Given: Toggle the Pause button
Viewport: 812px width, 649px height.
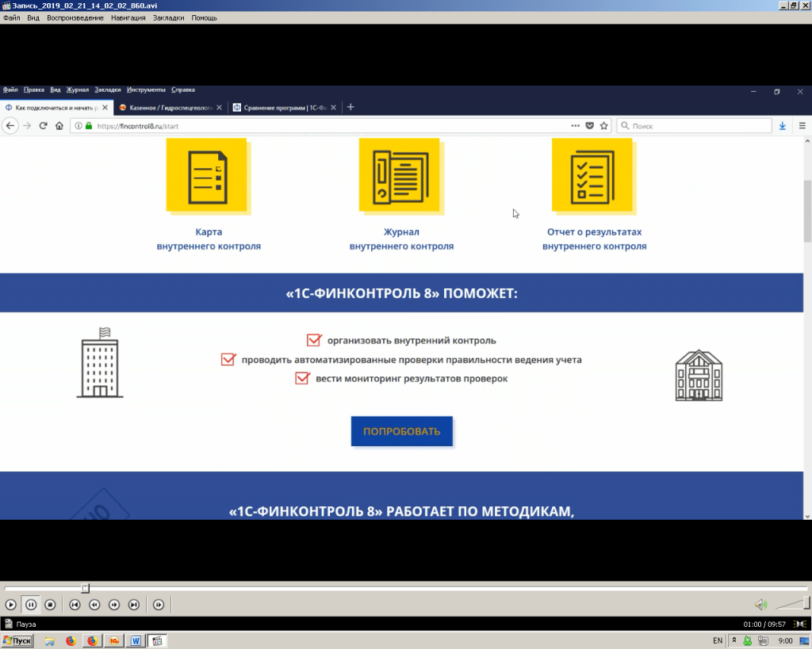Looking at the screenshot, I should point(30,605).
